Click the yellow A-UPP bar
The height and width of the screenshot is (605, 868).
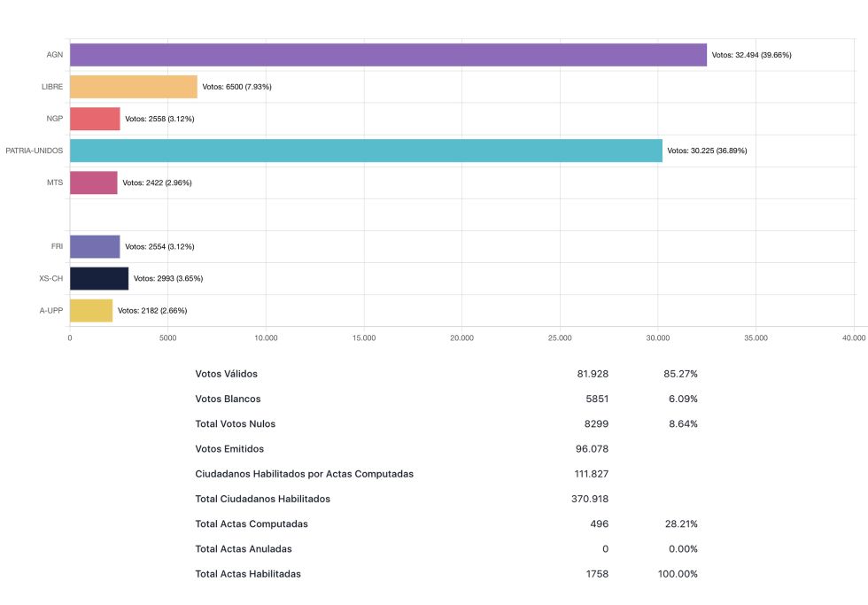click(91, 310)
